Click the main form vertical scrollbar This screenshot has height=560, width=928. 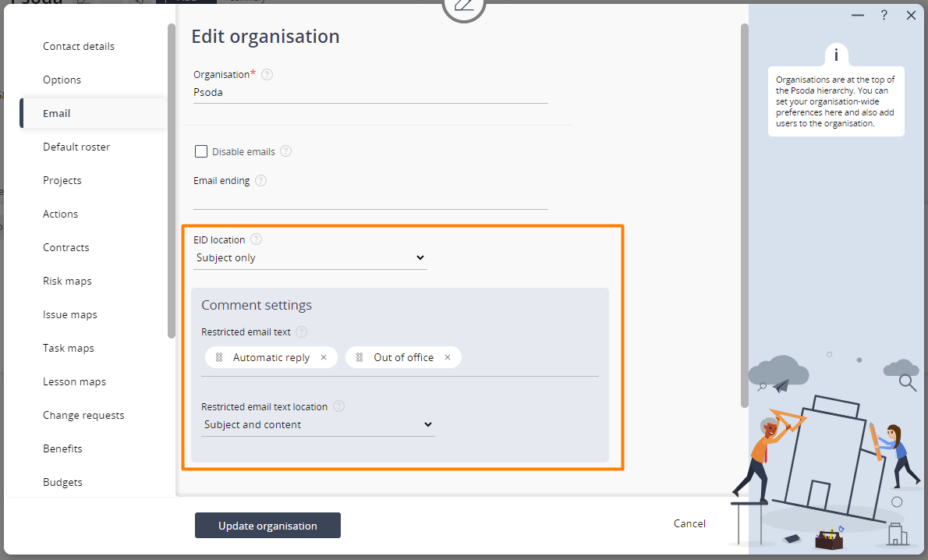[745, 215]
